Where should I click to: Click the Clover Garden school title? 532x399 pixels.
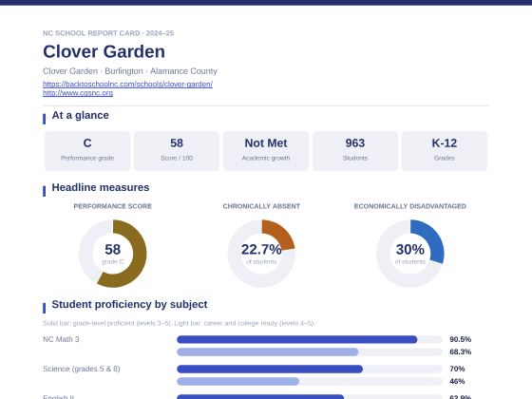(x=104, y=51)
